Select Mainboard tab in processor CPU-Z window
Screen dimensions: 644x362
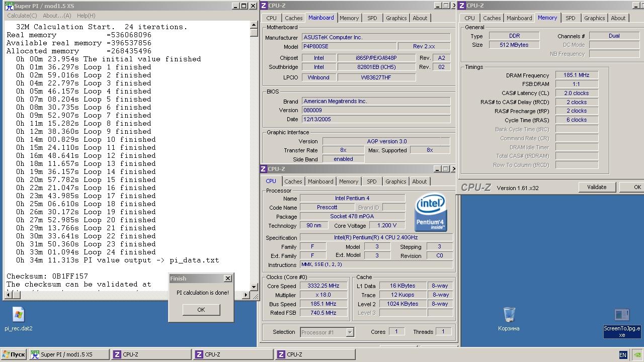320,182
